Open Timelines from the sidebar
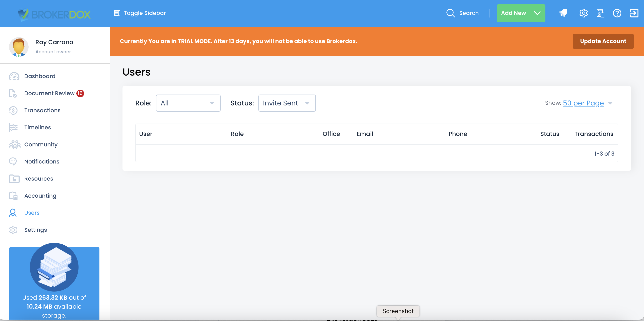The image size is (644, 321). 38,127
